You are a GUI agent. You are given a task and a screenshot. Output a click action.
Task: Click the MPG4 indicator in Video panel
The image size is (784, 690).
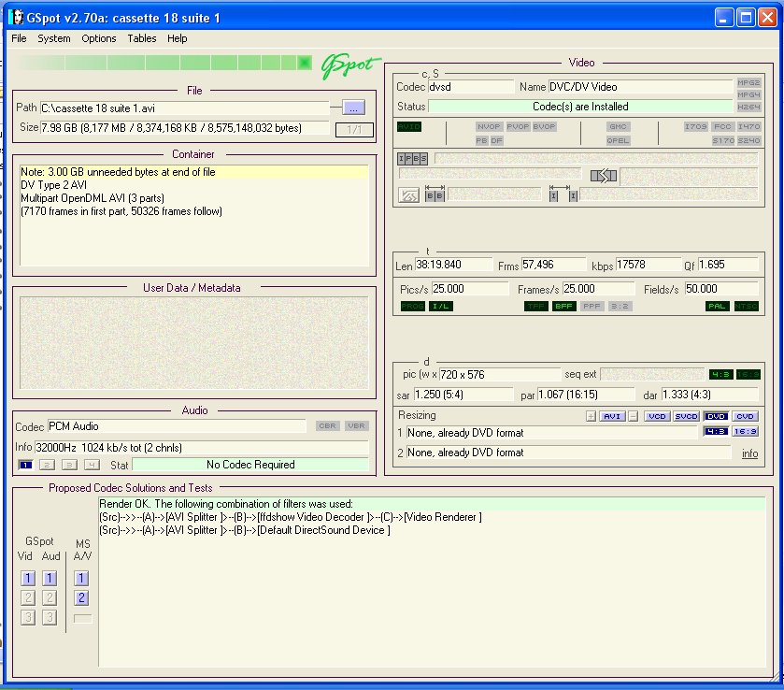pyautogui.click(x=748, y=94)
